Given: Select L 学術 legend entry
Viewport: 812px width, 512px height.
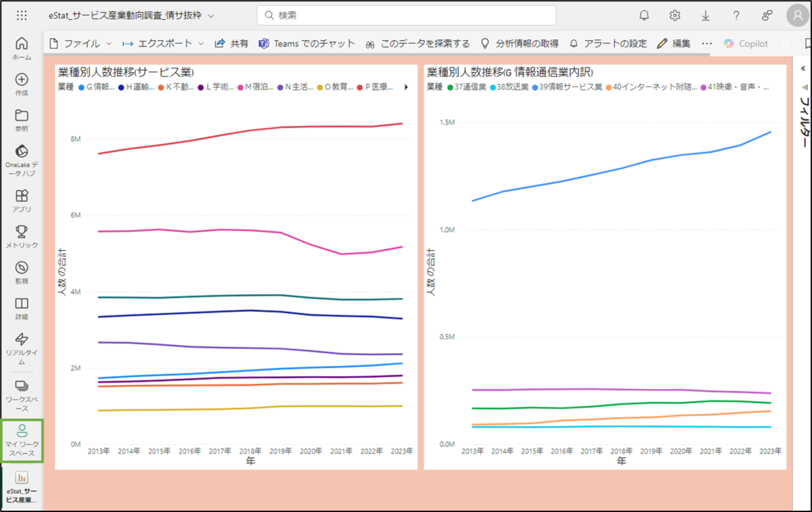Looking at the screenshot, I should click(x=215, y=87).
